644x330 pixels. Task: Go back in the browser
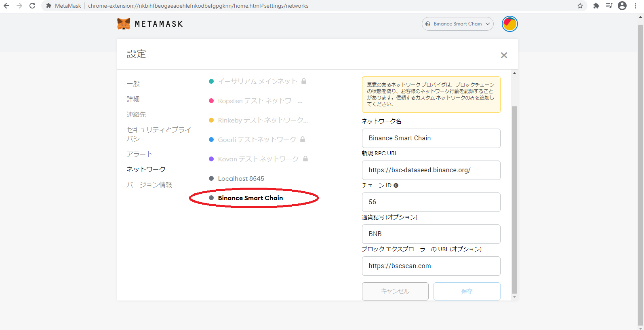[6, 6]
